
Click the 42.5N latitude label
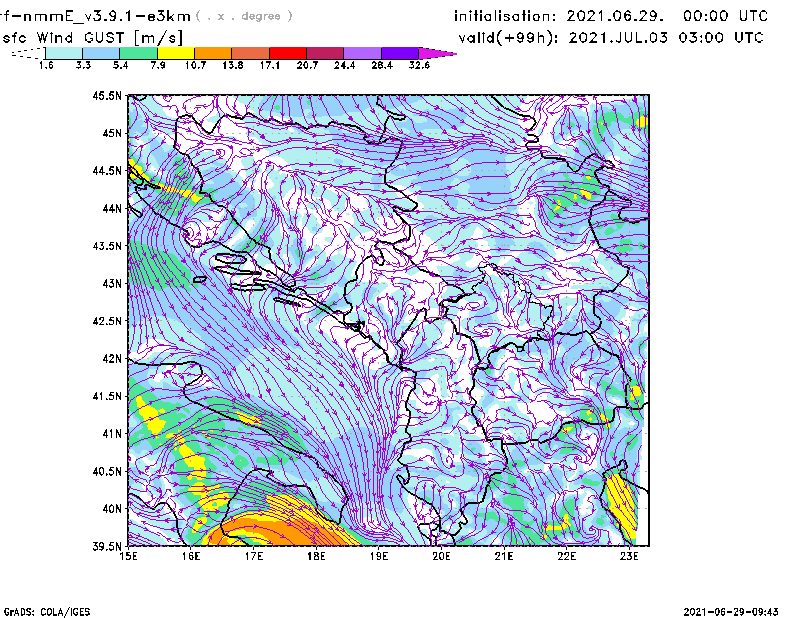pos(107,321)
